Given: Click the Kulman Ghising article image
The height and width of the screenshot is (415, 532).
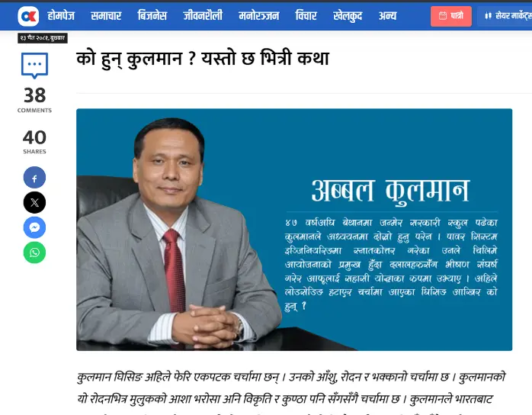Looking at the screenshot, I should 294,230.
